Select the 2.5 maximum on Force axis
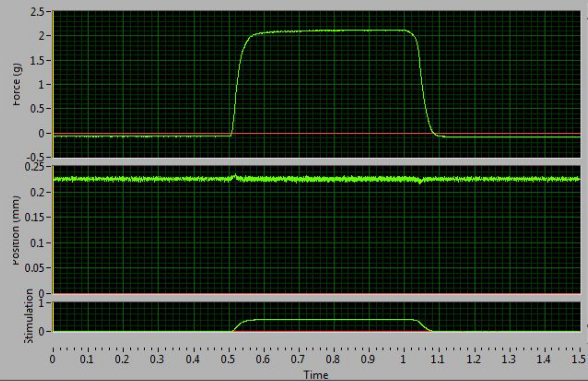This screenshot has width=588, height=381. click(37, 12)
